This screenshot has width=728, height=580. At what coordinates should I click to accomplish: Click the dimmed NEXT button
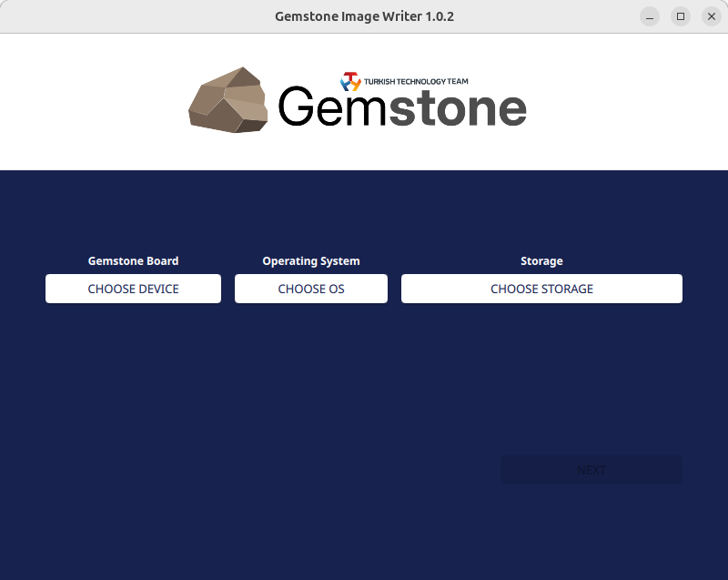(591, 470)
